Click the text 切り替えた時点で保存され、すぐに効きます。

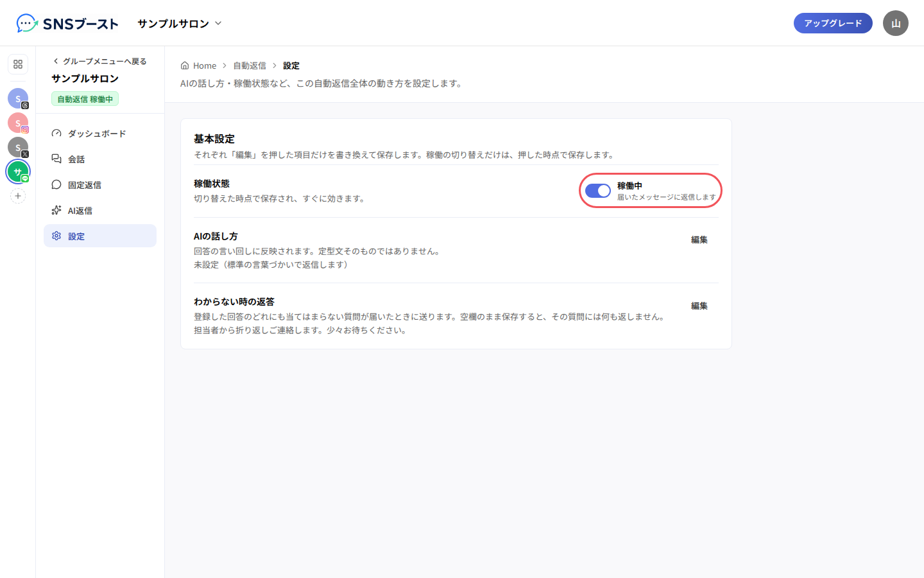[281, 198]
